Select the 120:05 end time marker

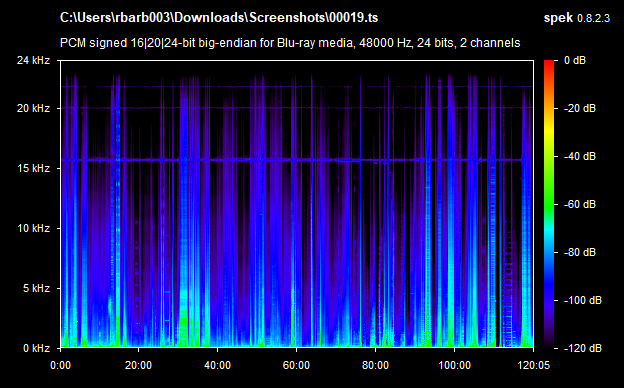(x=533, y=365)
